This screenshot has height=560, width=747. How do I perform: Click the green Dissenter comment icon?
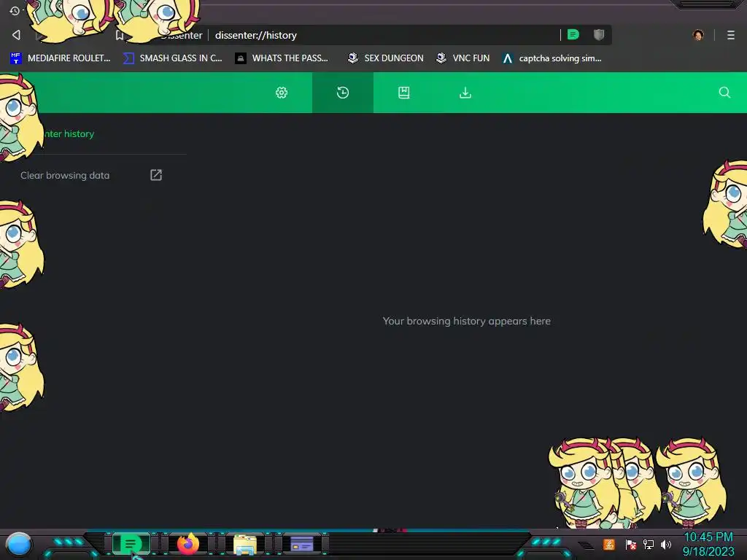click(x=573, y=34)
